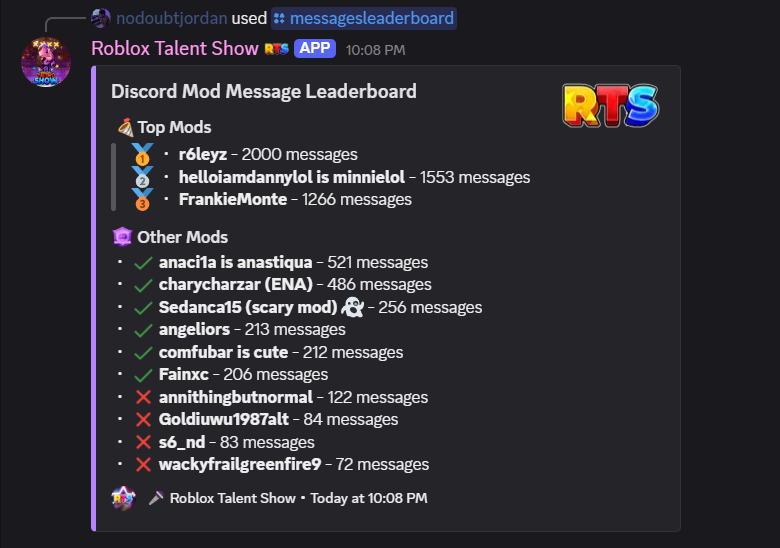The image size is (780, 548).
Task: Click the ghost emoji after Sedanca15
Action: pyautogui.click(x=353, y=307)
